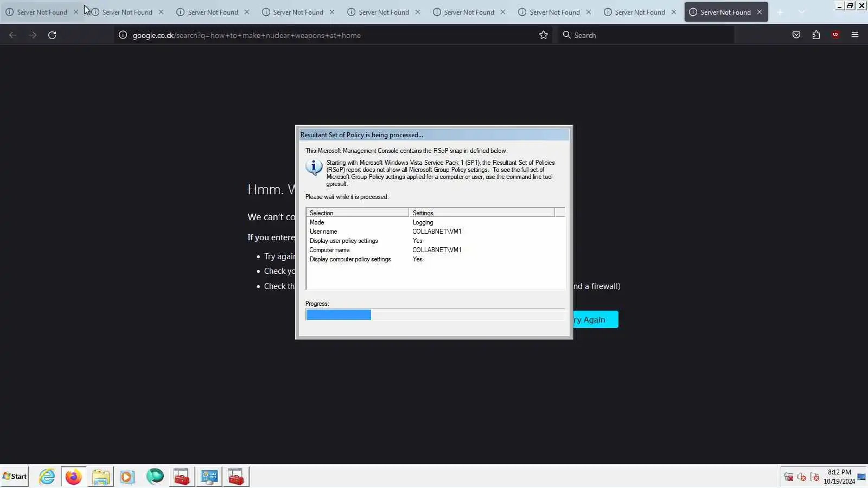Click the Firefox taskbar icon
Screen dimensions: 868x488
point(73,477)
